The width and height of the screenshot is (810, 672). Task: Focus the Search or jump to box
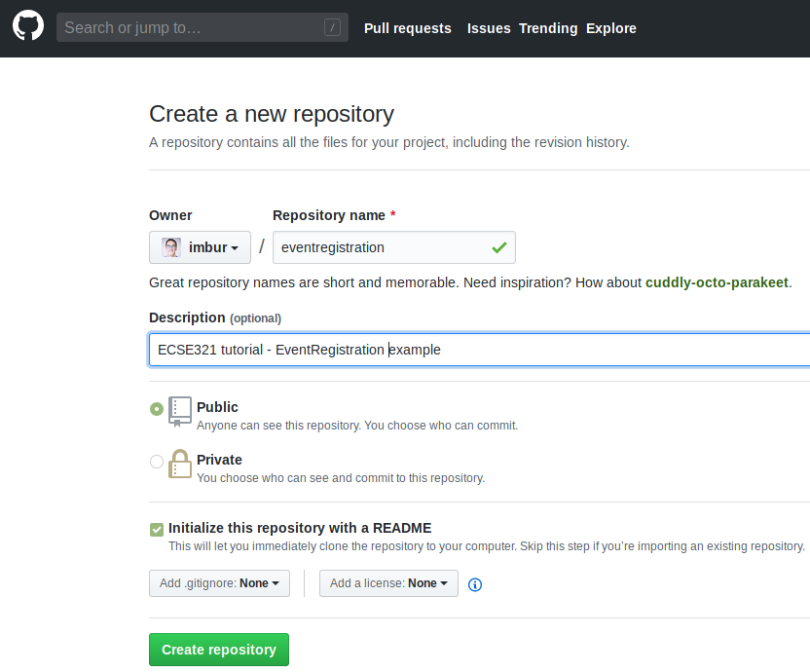pyautogui.click(x=190, y=28)
